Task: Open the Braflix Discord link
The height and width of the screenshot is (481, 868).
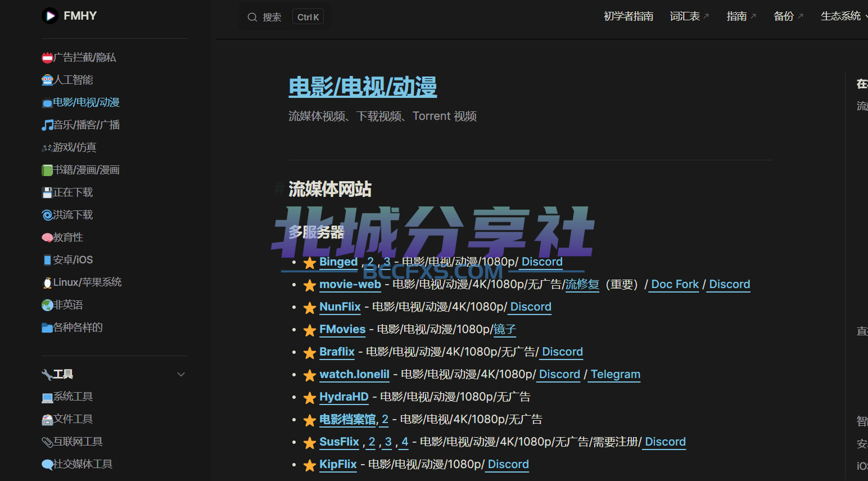Action: pos(562,352)
